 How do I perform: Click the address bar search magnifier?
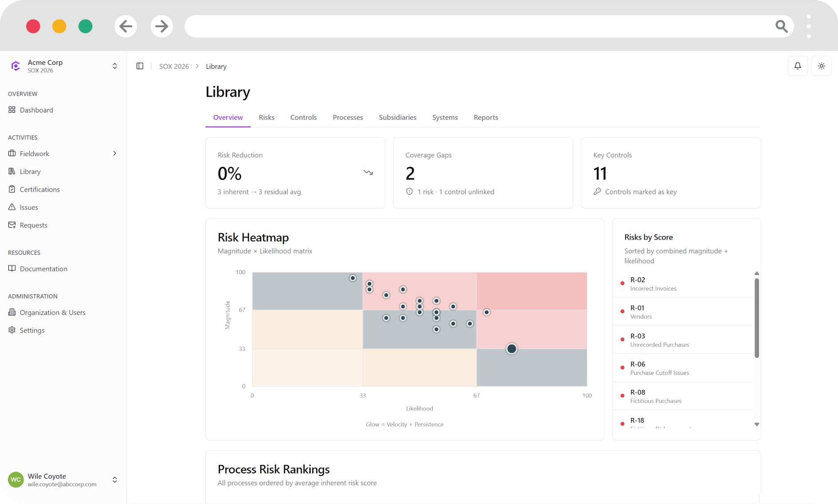[782, 26]
